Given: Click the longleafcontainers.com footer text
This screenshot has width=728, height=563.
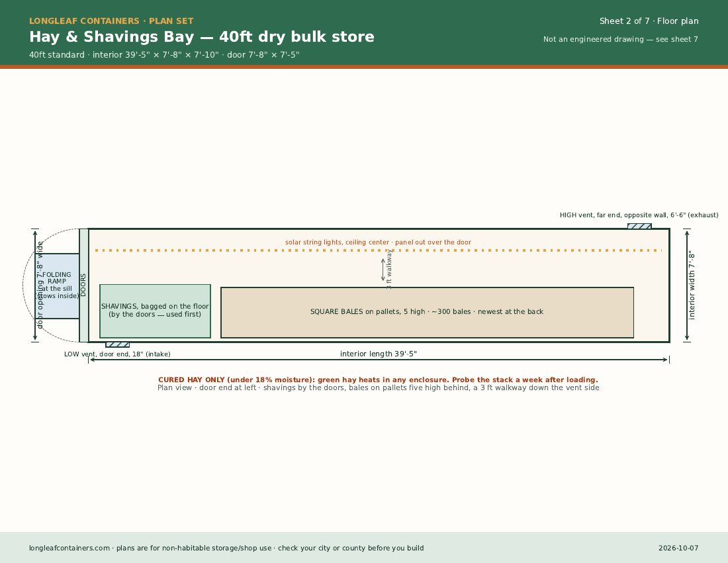Looking at the screenshot, I should pos(226,548).
